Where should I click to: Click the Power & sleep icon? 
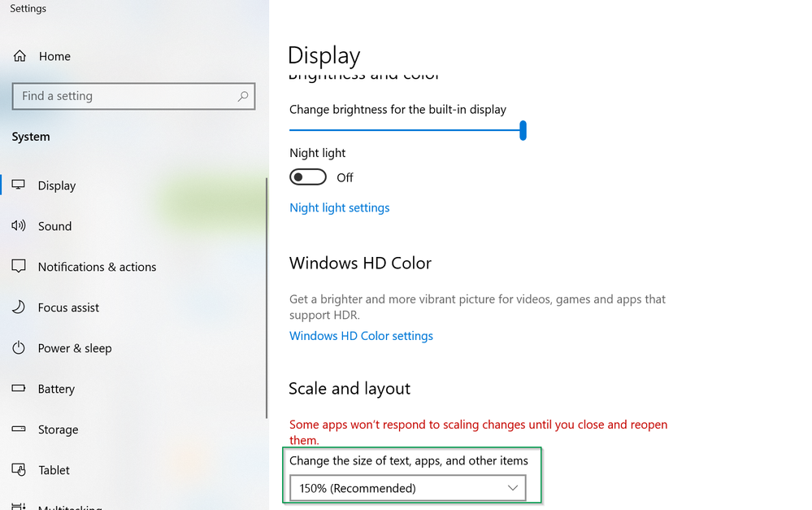(x=19, y=348)
